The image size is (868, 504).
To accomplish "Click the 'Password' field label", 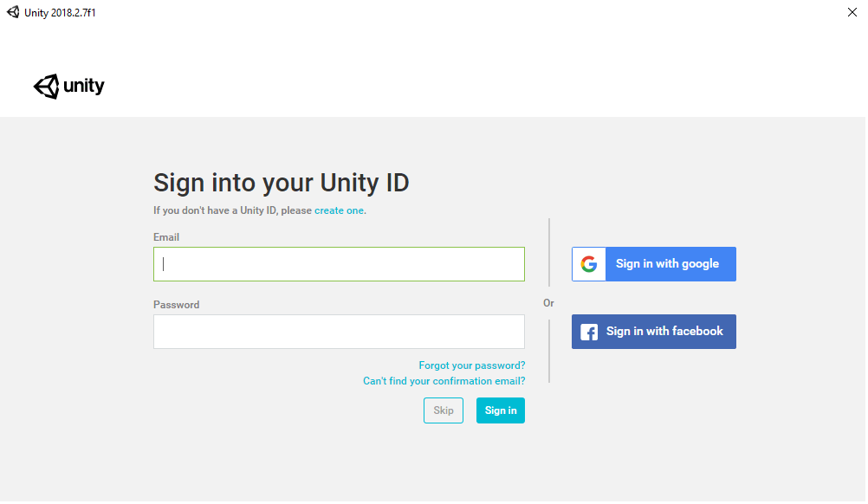I will tap(177, 306).
